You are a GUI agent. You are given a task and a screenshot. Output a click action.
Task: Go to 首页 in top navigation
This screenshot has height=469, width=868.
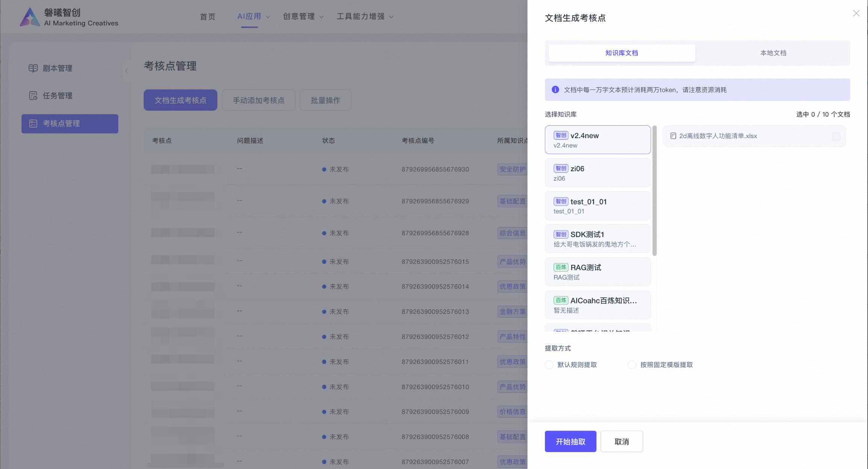tap(208, 17)
